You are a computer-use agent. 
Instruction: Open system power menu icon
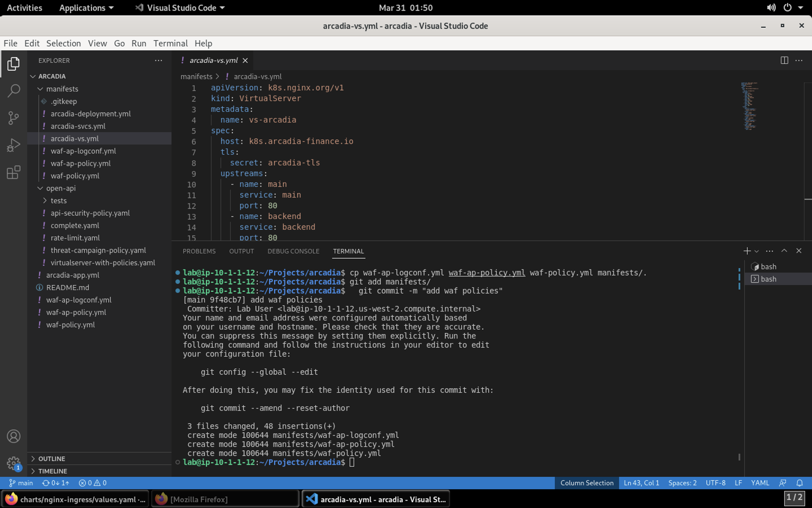[x=787, y=8]
